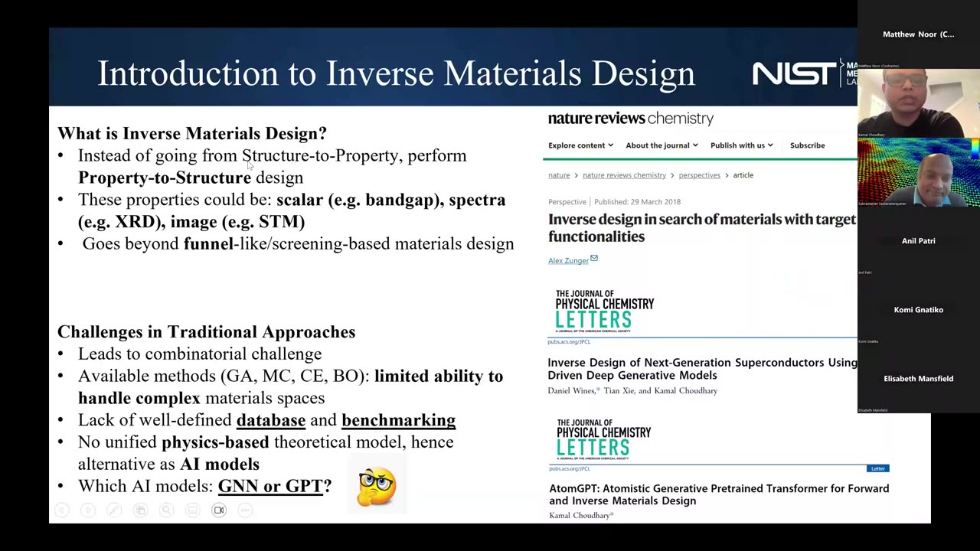Click author link Alex Zunger

568,261
